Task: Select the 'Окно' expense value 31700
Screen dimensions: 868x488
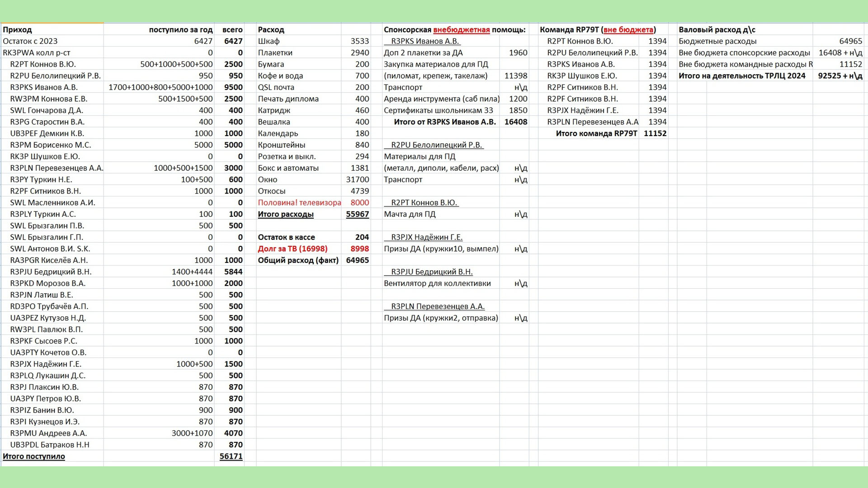Action: (x=358, y=179)
